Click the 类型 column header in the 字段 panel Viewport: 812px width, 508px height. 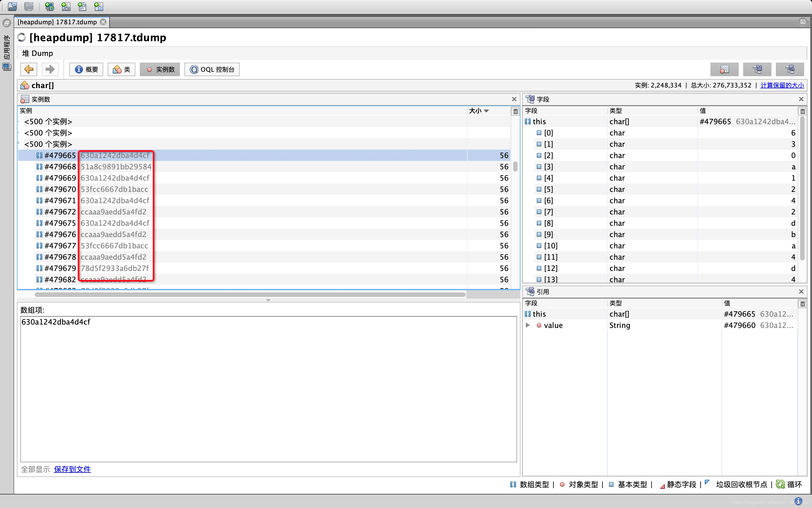[652, 111]
